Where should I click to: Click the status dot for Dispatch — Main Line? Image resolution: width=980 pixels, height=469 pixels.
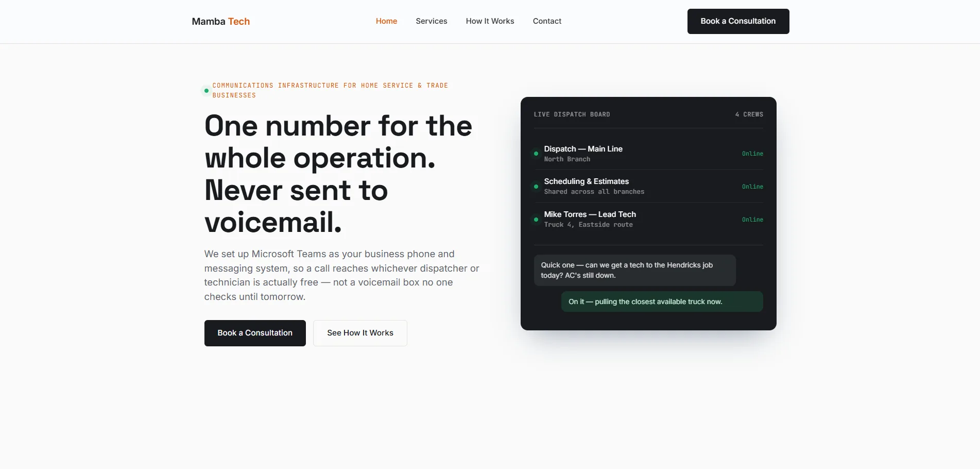[x=536, y=154]
